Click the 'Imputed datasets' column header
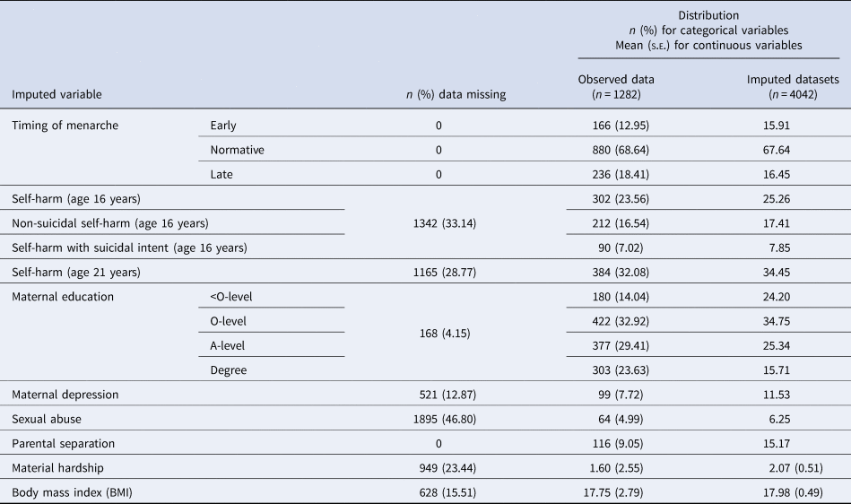 (793, 87)
